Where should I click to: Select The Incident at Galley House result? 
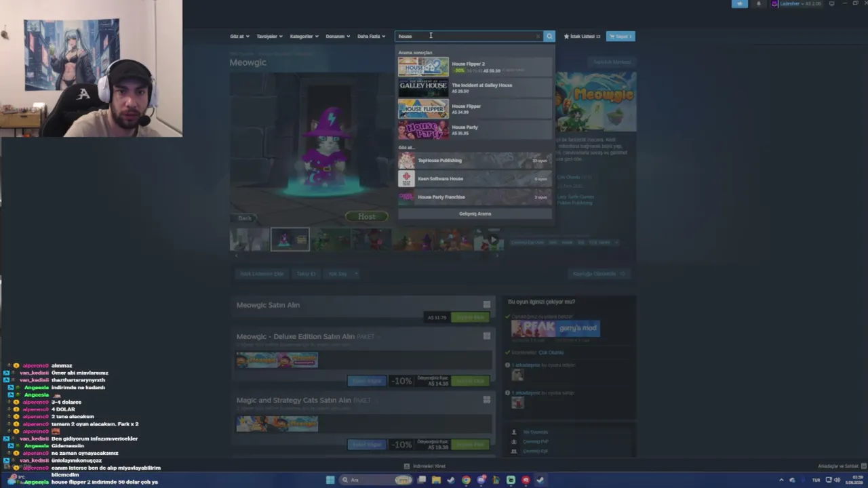(x=475, y=87)
